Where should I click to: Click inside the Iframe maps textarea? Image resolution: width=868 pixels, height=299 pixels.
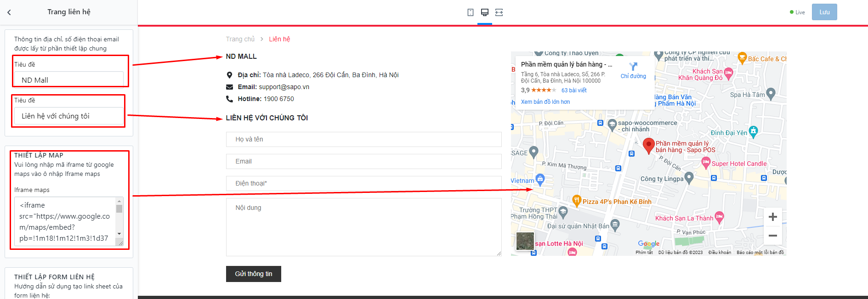click(65, 221)
